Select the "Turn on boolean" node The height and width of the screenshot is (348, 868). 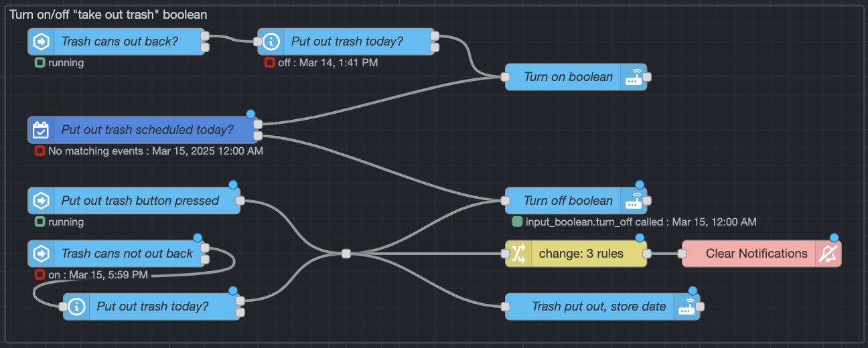[576, 77]
